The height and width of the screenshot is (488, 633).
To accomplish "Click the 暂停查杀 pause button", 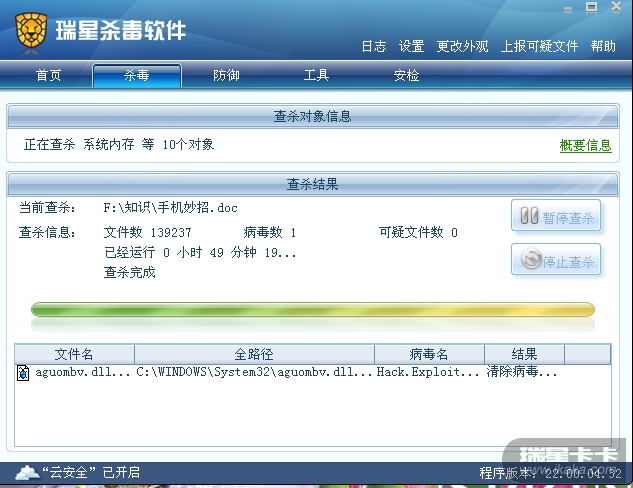I will pyautogui.click(x=556, y=216).
